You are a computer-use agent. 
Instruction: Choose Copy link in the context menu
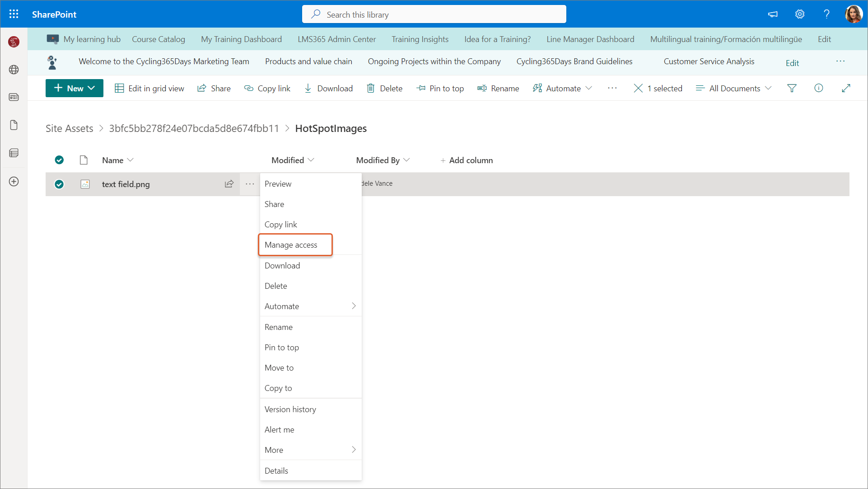[x=311, y=224]
